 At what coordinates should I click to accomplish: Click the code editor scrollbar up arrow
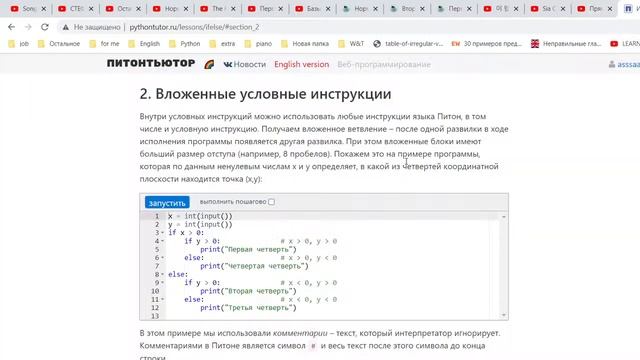tap(504, 217)
